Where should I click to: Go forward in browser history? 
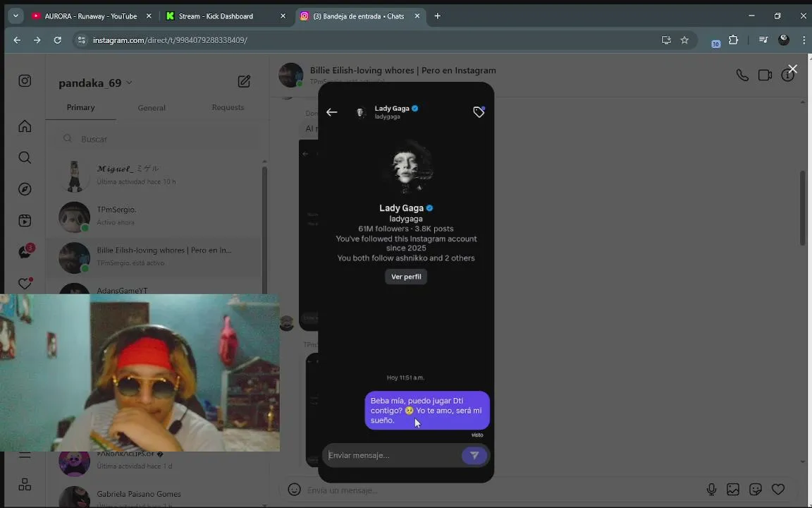37,40
